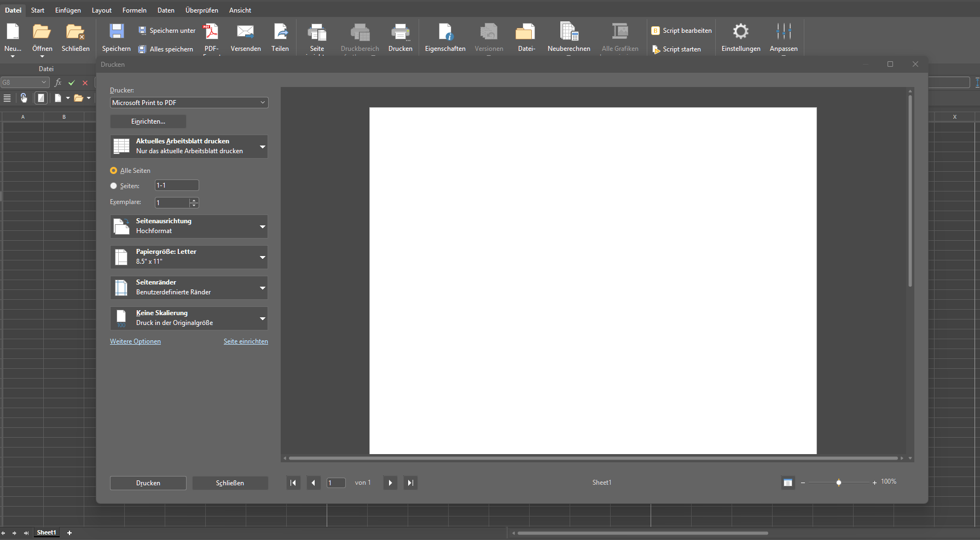Select the Sheet1 worksheet tab
The image size is (980, 540).
[x=47, y=533]
